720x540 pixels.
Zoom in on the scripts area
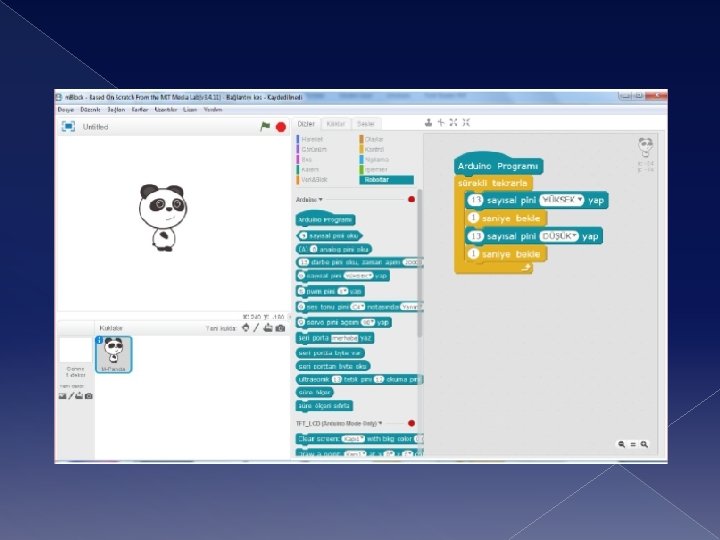click(x=644, y=444)
